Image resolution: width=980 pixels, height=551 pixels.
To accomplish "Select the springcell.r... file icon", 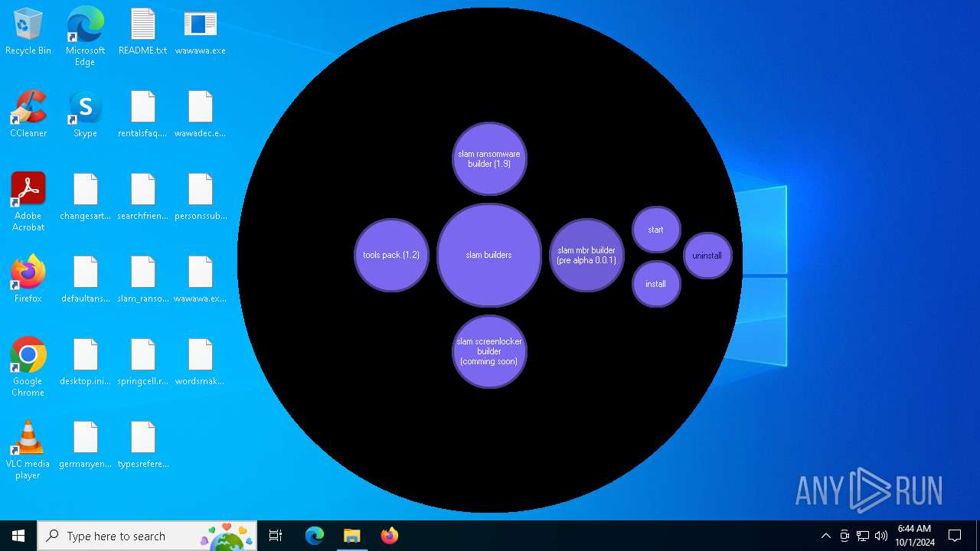I will tap(142, 363).
